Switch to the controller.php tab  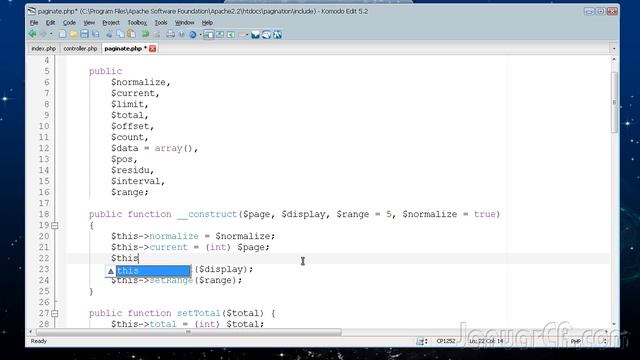[x=80, y=49]
